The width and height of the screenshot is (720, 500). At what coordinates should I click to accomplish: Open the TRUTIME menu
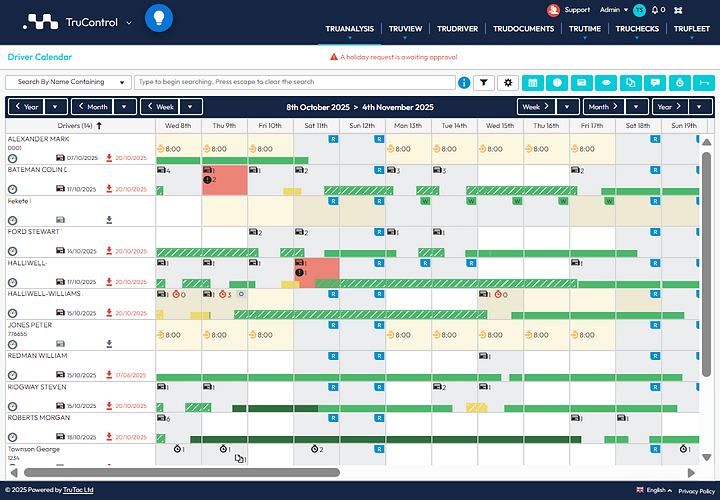[x=585, y=29]
